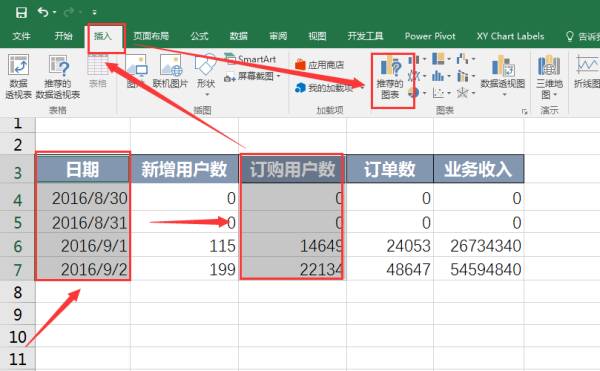Select row 6 header
Image resolution: width=600 pixels, height=371 pixels.
pyautogui.click(x=18, y=246)
